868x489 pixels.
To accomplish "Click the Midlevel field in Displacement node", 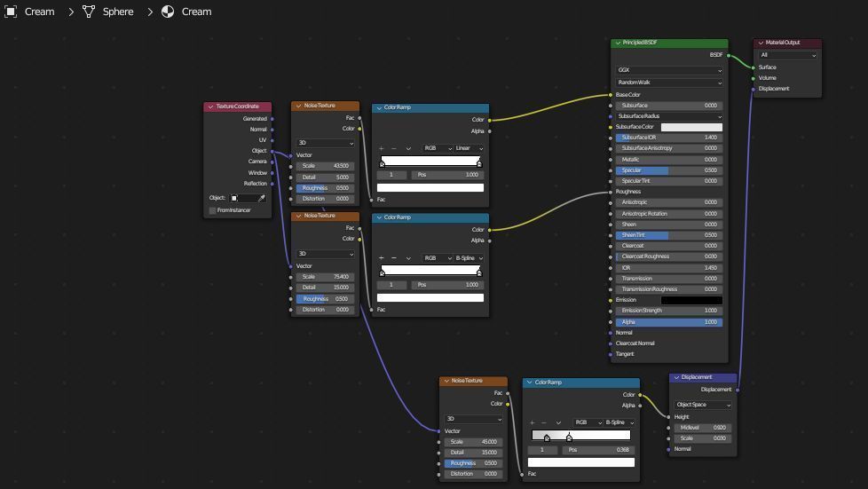I will pos(703,428).
